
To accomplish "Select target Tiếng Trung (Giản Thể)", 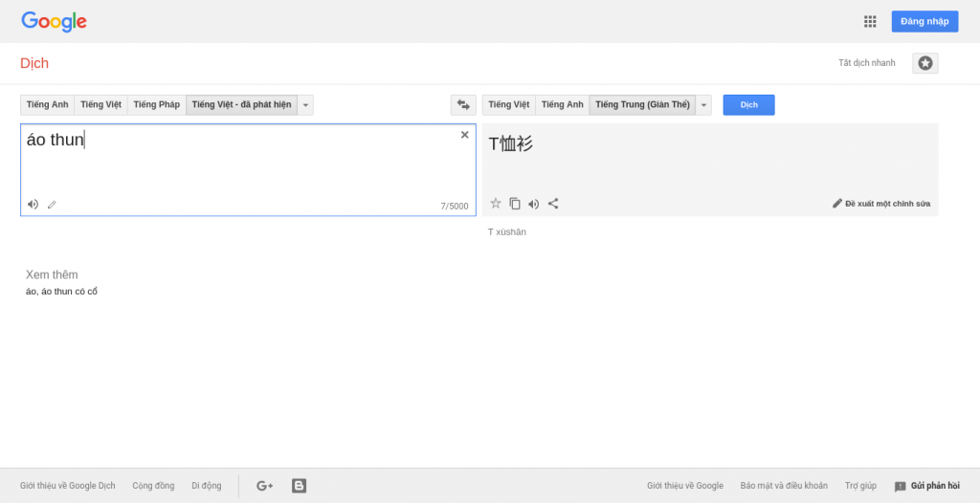I will pyautogui.click(x=642, y=105).
